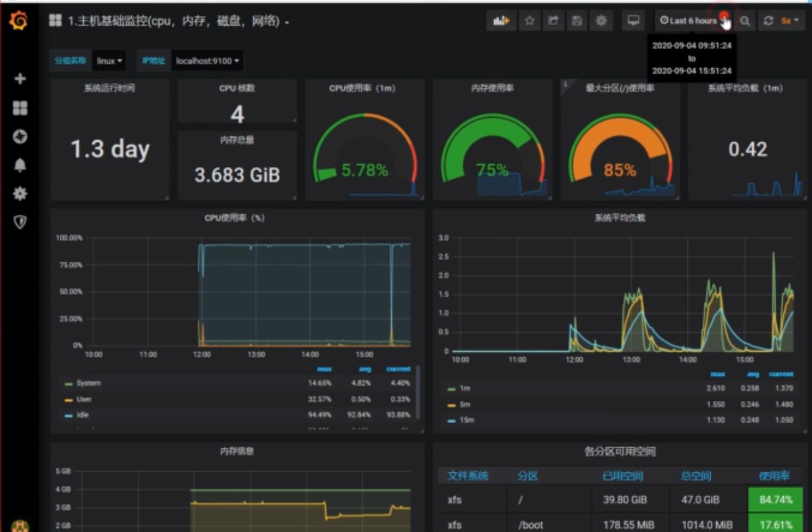This screenshot has width=812, height=532.
Task: Open the user avatar at sidebar bottom
Action: [x=20, y=526]
